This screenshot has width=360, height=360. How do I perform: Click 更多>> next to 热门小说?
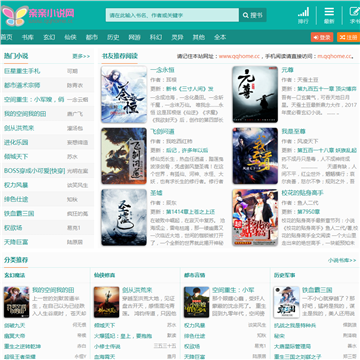click(x=81, y=56)
